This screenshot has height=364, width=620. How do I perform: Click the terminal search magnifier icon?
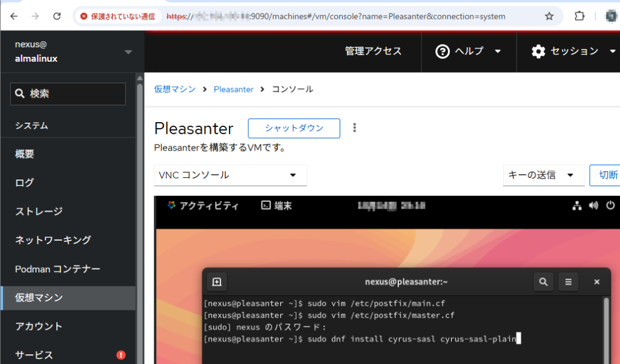tap(543, 282)
